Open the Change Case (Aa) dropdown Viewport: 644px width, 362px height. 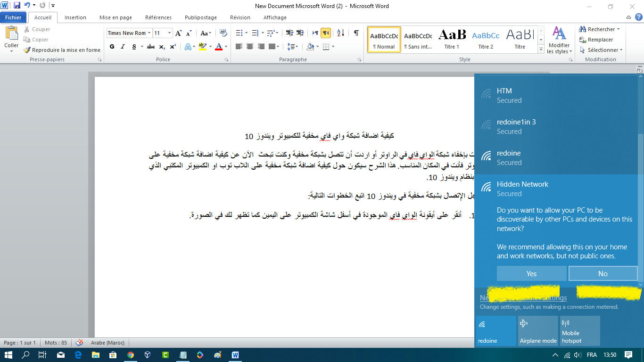point(206,33)
